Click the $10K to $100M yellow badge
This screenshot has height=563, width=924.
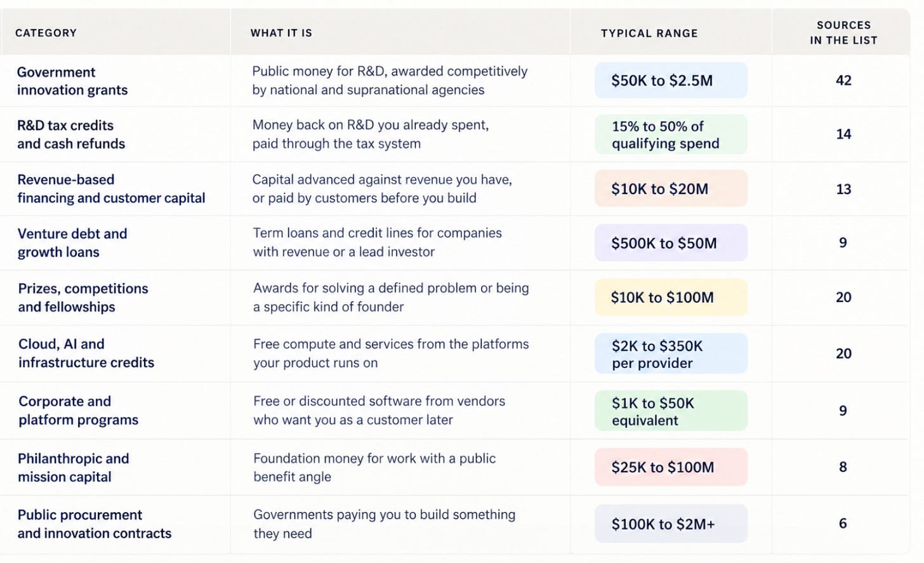click(x=671, y=297)
